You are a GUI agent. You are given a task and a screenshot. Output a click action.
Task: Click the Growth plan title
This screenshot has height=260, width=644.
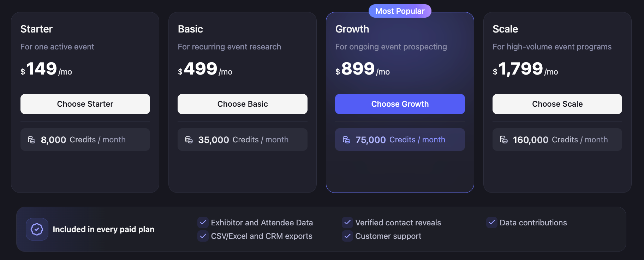click(x=352, y=29)
